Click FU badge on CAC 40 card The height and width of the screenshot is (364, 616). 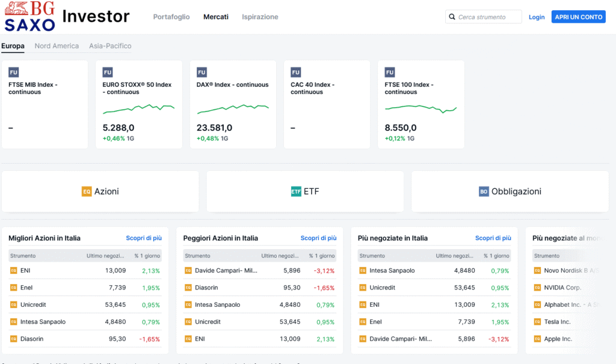[x=296, y=72]
